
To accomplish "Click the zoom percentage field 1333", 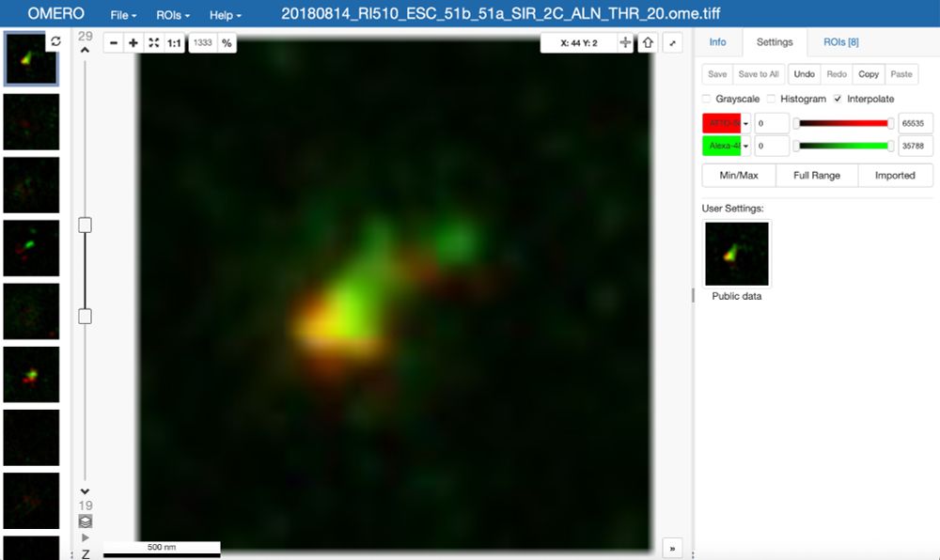I will coord(203,42).
